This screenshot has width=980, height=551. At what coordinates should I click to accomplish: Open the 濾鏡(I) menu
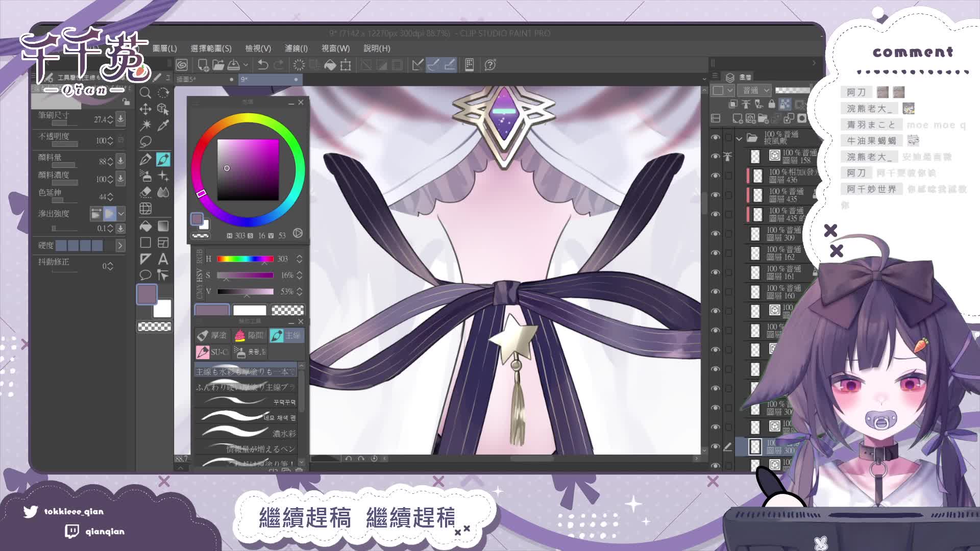pos(296,48)
